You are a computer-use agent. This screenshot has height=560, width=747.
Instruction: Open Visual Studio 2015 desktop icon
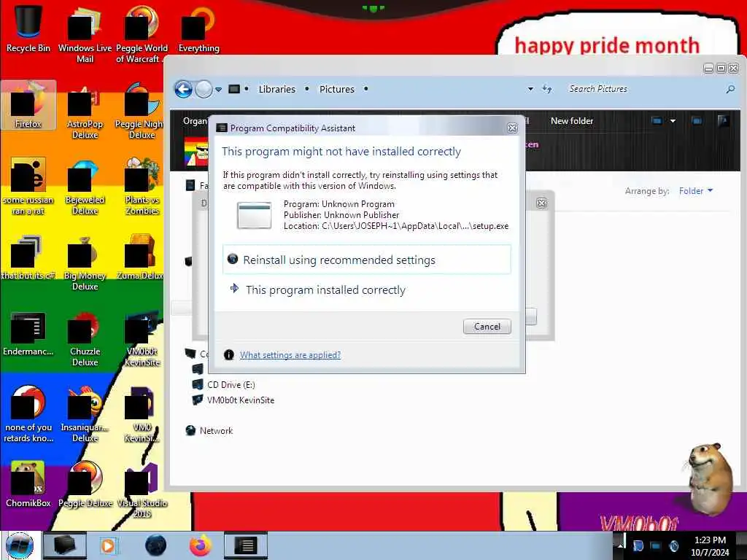click(142, 489)
